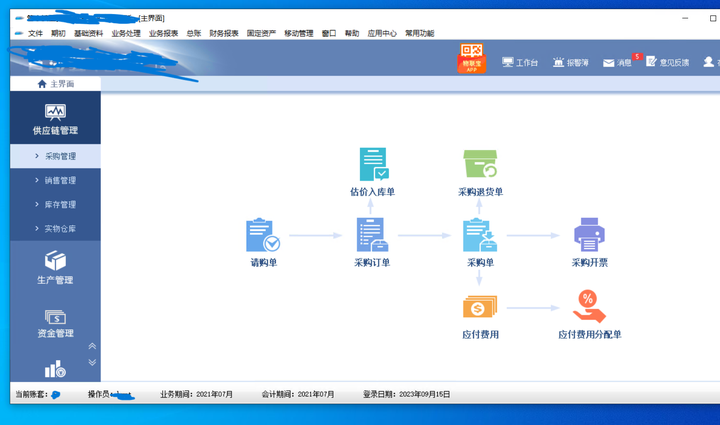Screen dimensions: 720x425
Task: Open the 采购退货单 box icon
Action: point(480,164)
